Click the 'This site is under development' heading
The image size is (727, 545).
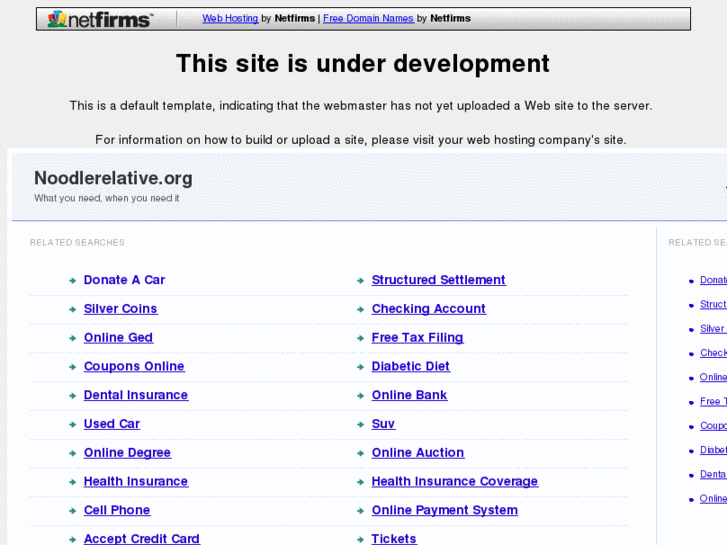click(363, 64)
